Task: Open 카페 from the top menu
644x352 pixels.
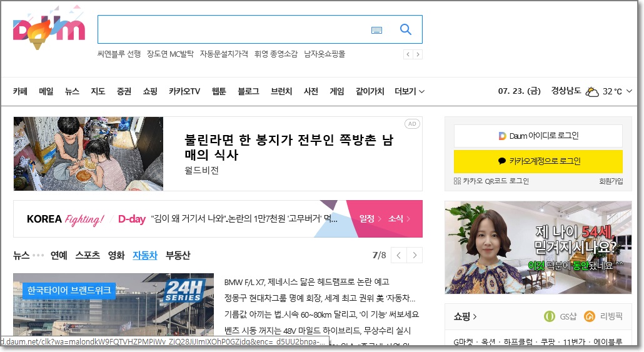Action: [20, 91]
